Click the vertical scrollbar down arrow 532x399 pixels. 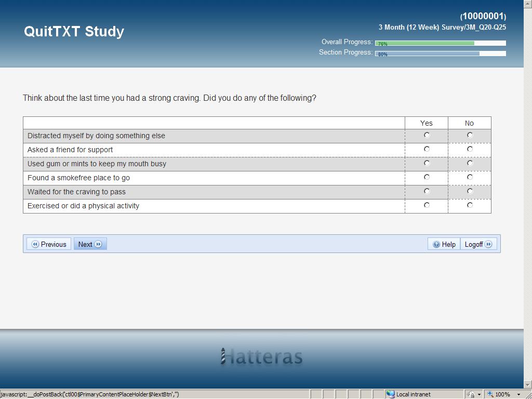(x=528, y=385)
